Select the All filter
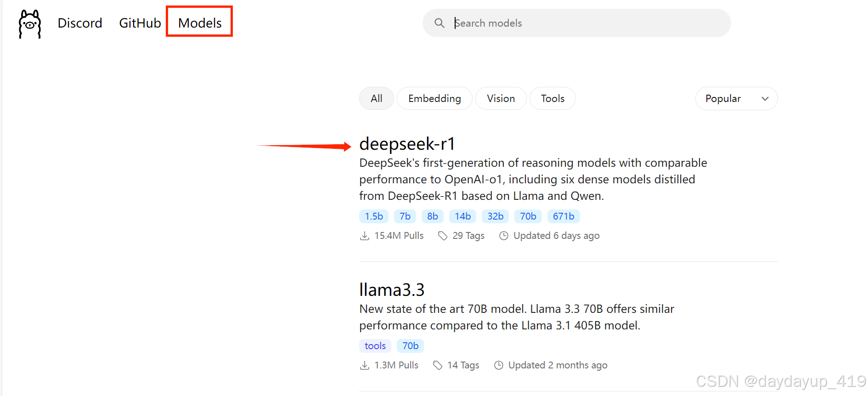 point(377,98)
